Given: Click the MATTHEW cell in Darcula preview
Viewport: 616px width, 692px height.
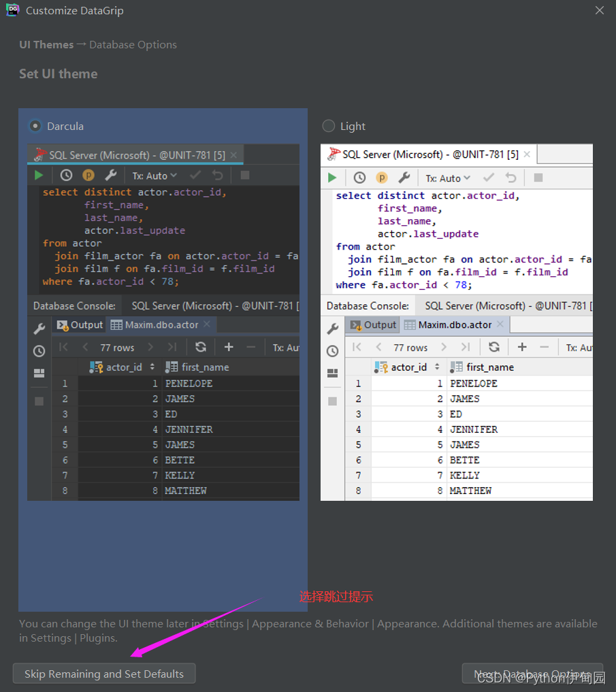Looking at the screenshot, I should point(186,491).
